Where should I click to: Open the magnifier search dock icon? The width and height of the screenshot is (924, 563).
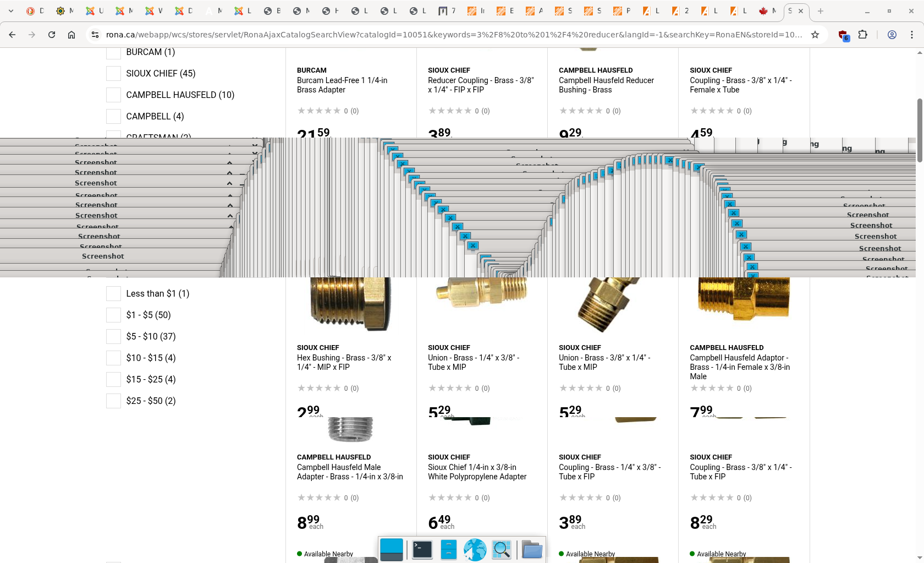click(x=501, y=549)
